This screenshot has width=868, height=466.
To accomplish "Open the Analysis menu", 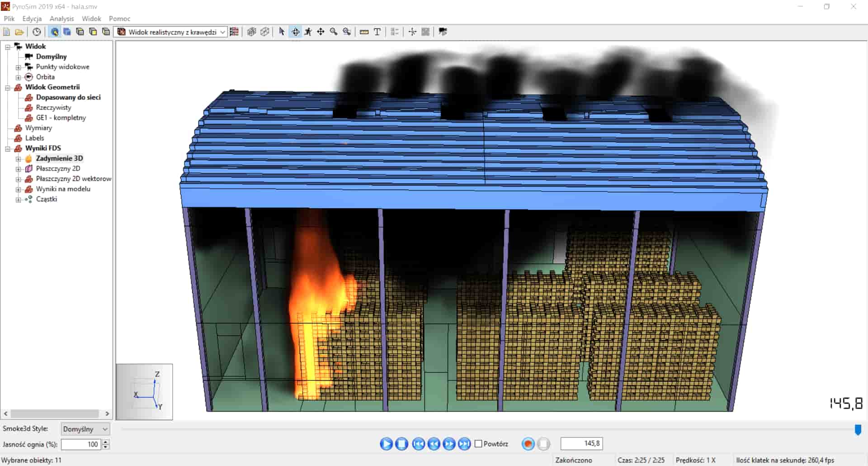I will [x=61, y=19].
